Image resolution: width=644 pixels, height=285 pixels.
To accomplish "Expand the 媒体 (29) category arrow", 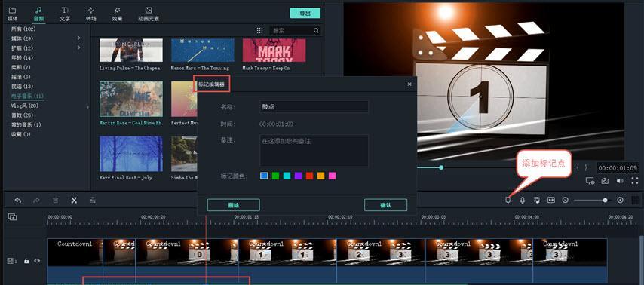I will pos(78,38).
